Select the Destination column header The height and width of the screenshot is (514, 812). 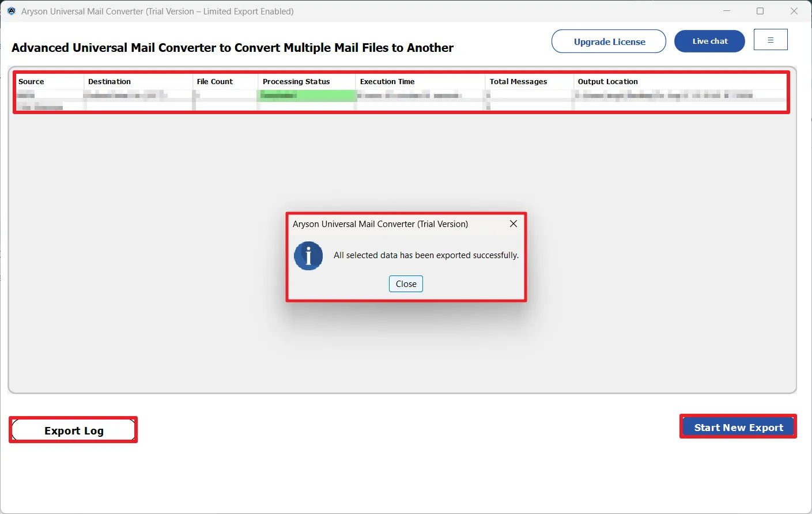point(138,82)
